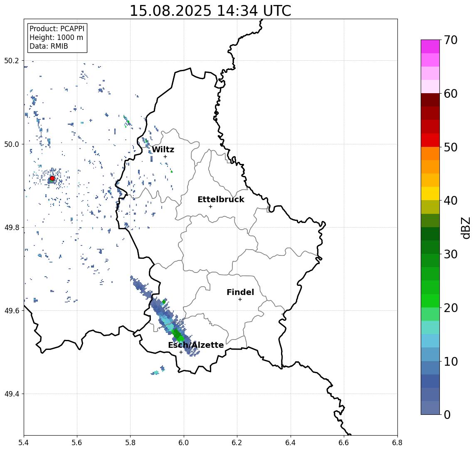The width and height of the screenshot is (476, 451).
Task: Click the longitude axis label 6.2
Action: pyautogui.click(x=237, y=443)
